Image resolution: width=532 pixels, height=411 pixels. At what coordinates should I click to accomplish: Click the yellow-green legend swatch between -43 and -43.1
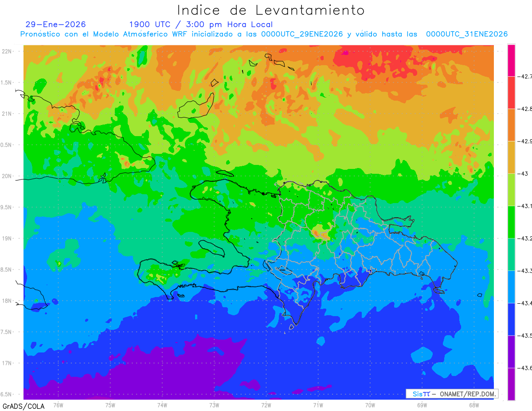pos(511,189)
